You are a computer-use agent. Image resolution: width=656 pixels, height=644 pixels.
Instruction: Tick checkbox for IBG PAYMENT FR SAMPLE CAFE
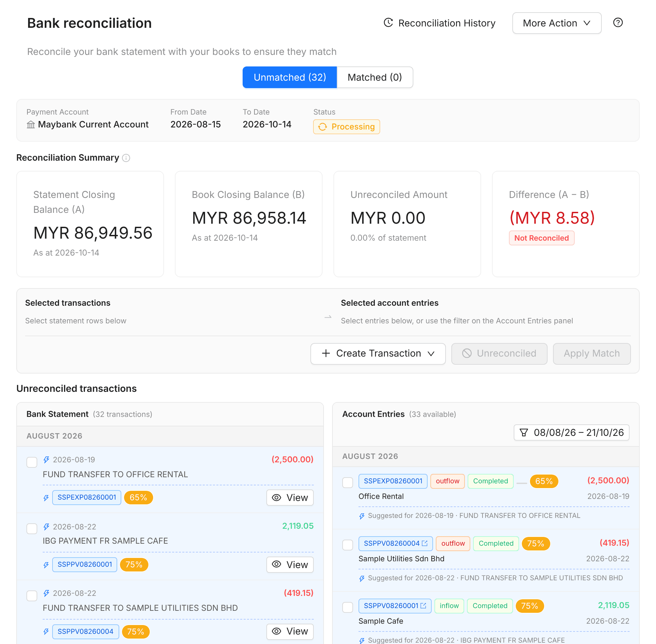(x=32, y=529)
